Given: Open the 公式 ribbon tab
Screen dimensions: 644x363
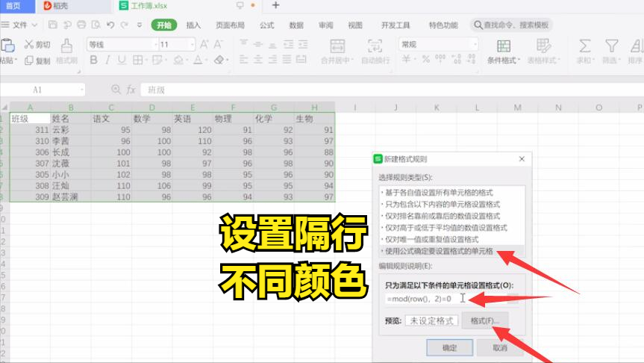Looking at the screenshot, I should (x=266, y=25).
